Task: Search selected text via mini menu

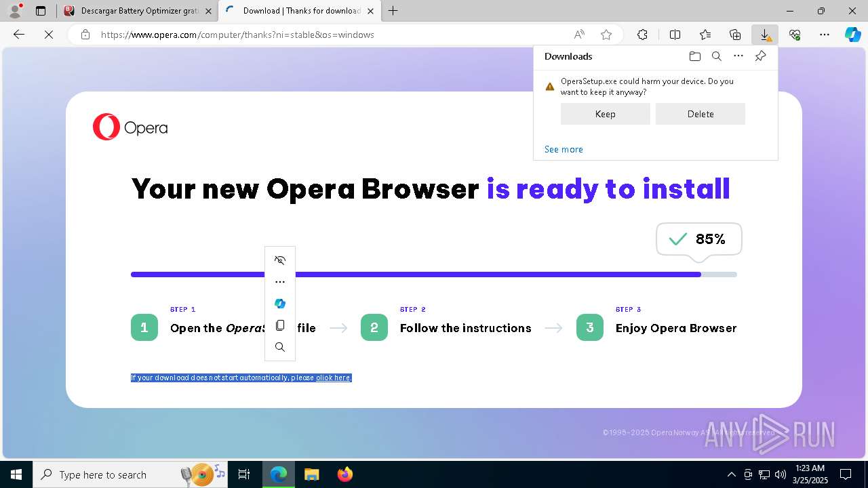Action: (x=280, y=347)
